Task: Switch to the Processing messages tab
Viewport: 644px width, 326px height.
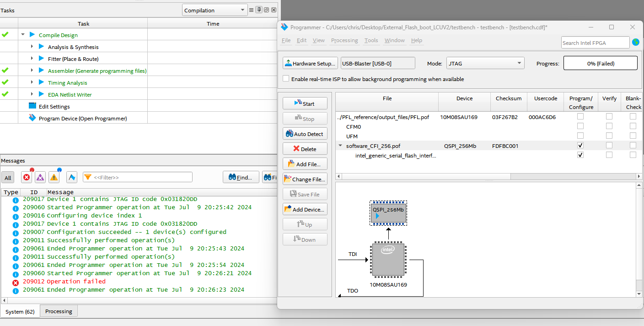Action: (x=59, y=311)
